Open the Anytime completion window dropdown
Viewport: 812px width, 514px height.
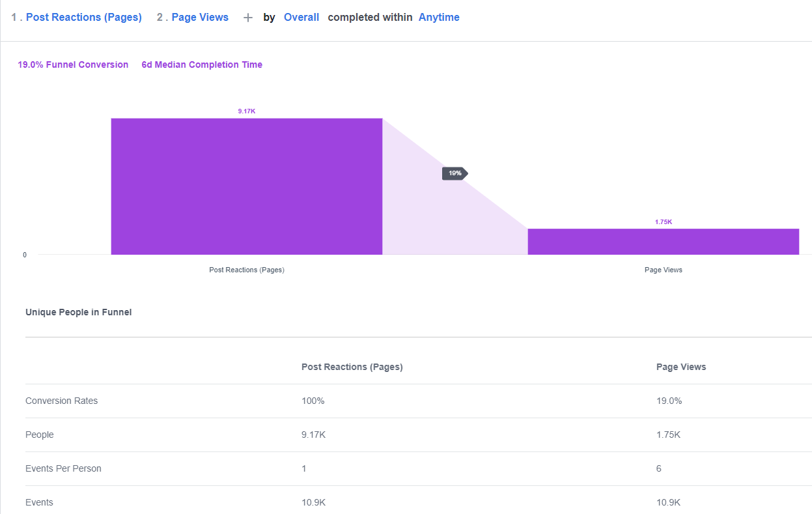click(x=439, y=18)
